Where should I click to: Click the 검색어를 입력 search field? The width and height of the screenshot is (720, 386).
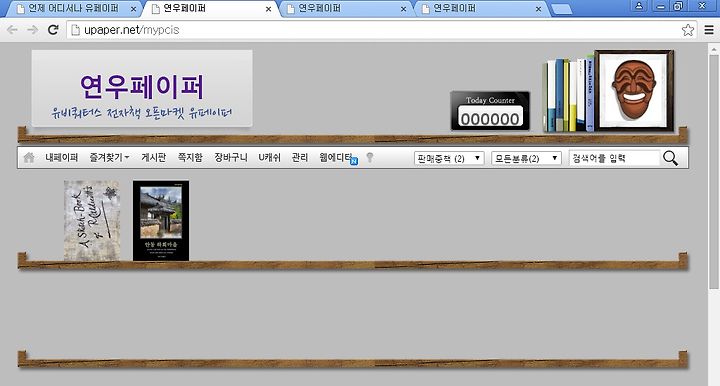[x=614, y=158]
